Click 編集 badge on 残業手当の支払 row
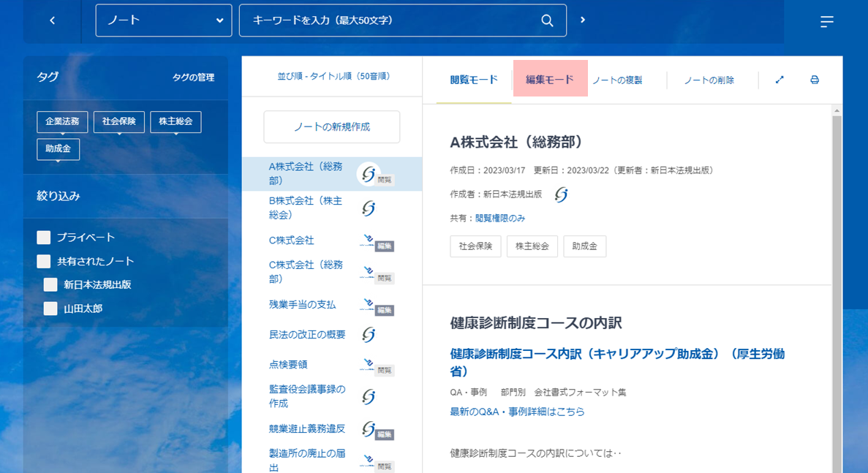Image resolution: width=868 pixels, height=473 pixels. click(x=384, y=311)
